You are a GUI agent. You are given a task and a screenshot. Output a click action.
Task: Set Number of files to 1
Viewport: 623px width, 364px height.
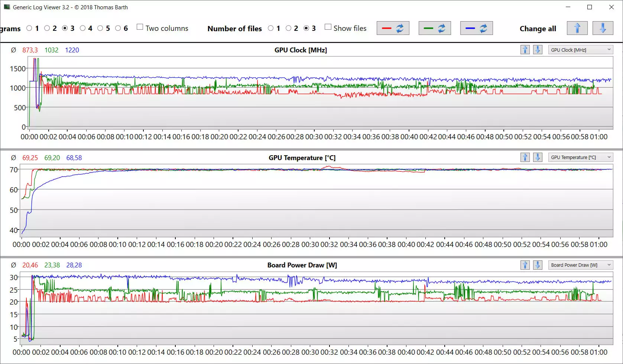click(271, 28)
